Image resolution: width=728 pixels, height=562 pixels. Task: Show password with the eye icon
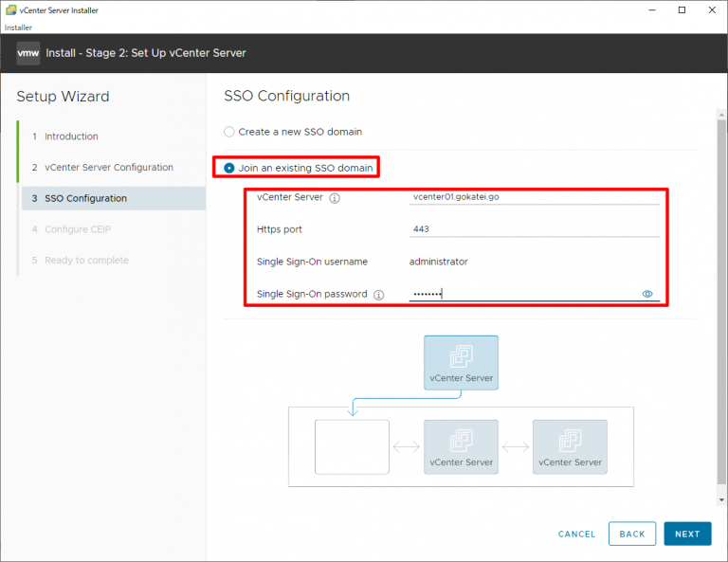coord(648,294)
